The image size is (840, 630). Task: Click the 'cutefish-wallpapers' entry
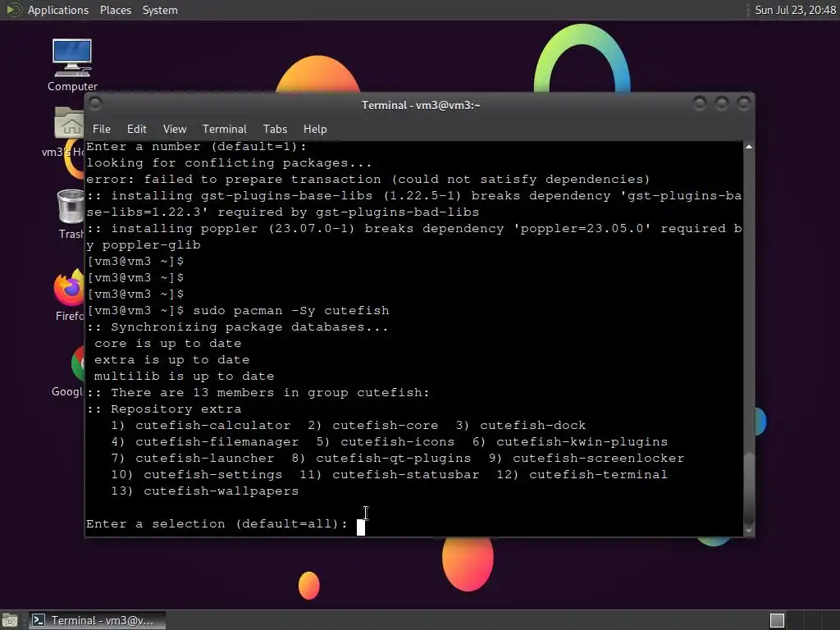click(221, 491)
